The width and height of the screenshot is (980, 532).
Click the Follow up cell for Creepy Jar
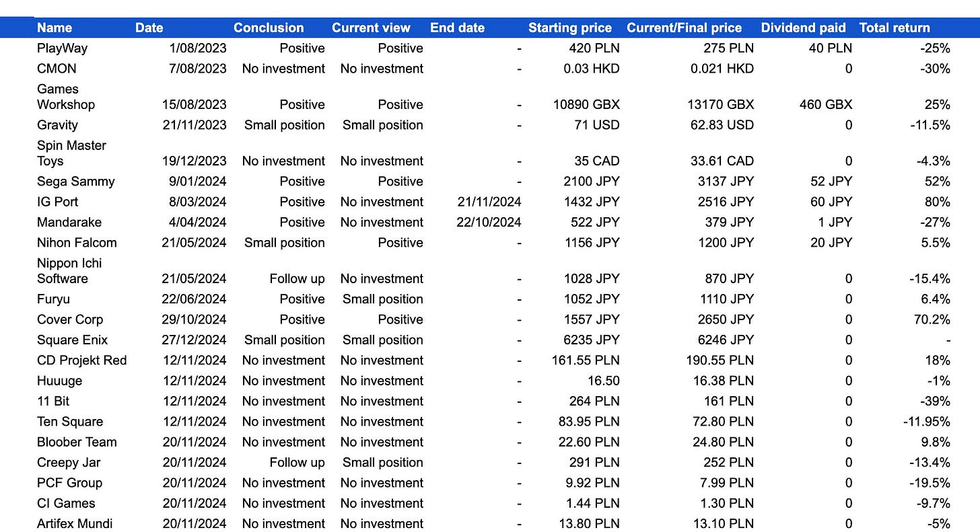[297, 463]
